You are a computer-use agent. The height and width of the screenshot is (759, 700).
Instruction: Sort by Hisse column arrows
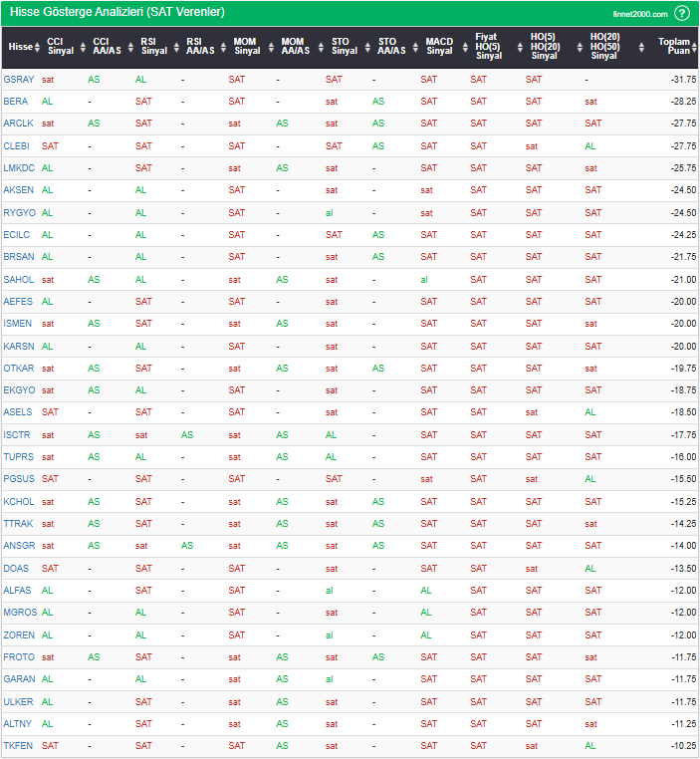37,47
